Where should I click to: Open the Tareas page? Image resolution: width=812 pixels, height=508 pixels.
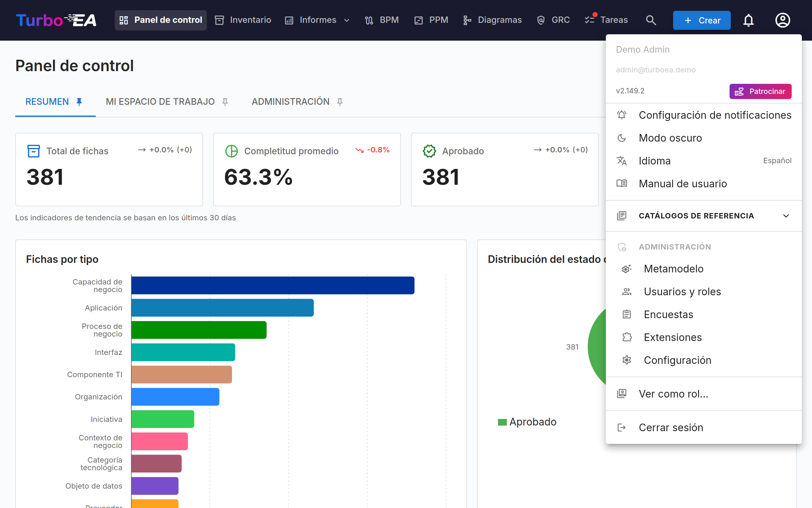point(606,20)
